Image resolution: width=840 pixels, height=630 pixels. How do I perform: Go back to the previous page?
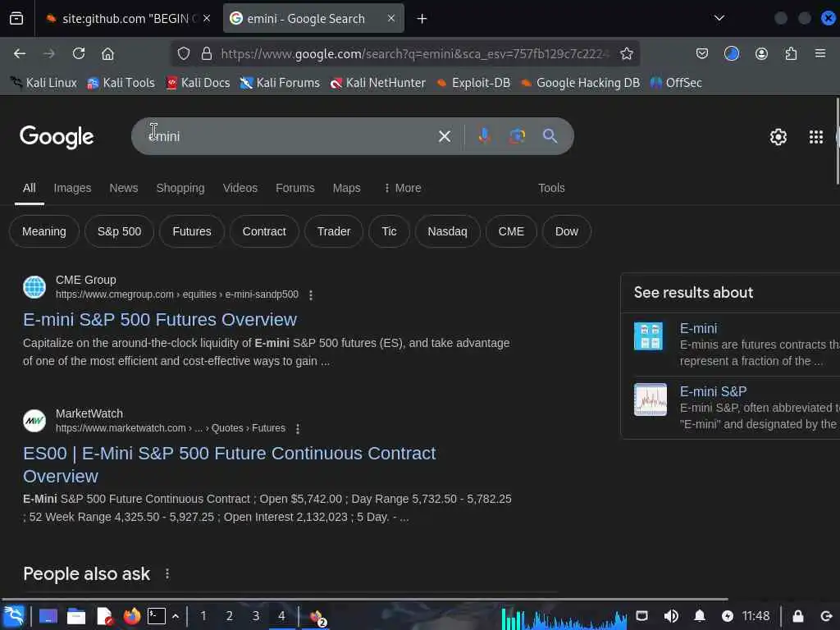[x=20, y=53]
